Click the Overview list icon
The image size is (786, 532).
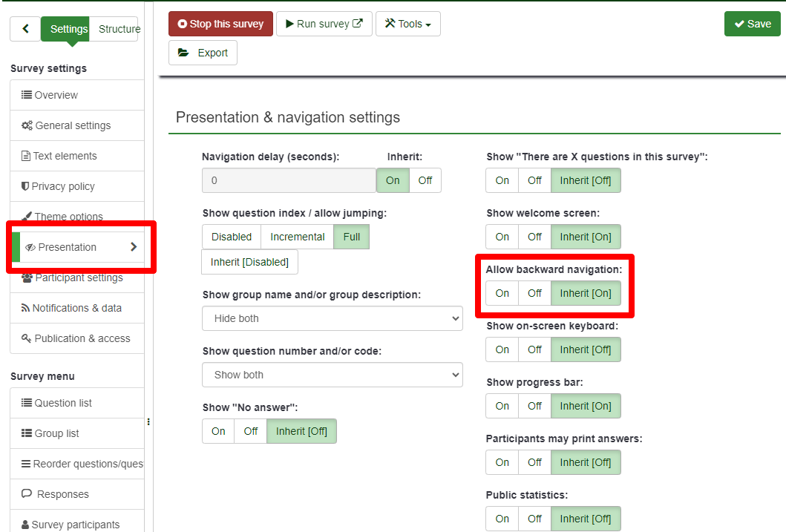tap(27, 95)
